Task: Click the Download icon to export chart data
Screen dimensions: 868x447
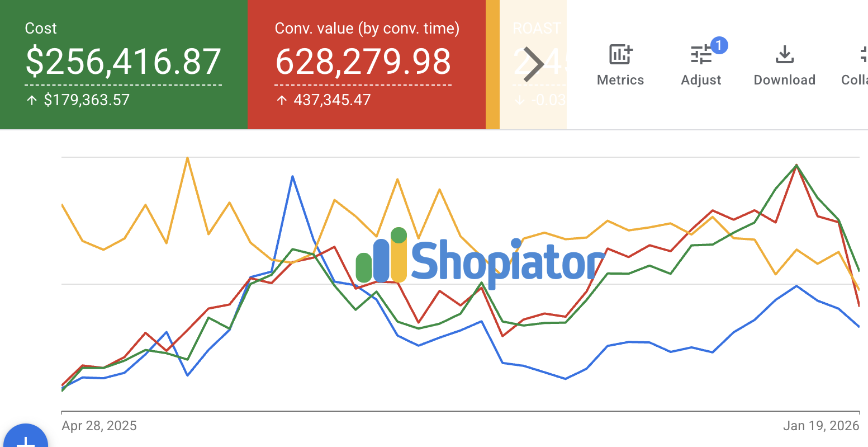Action: tap(785, 54)
